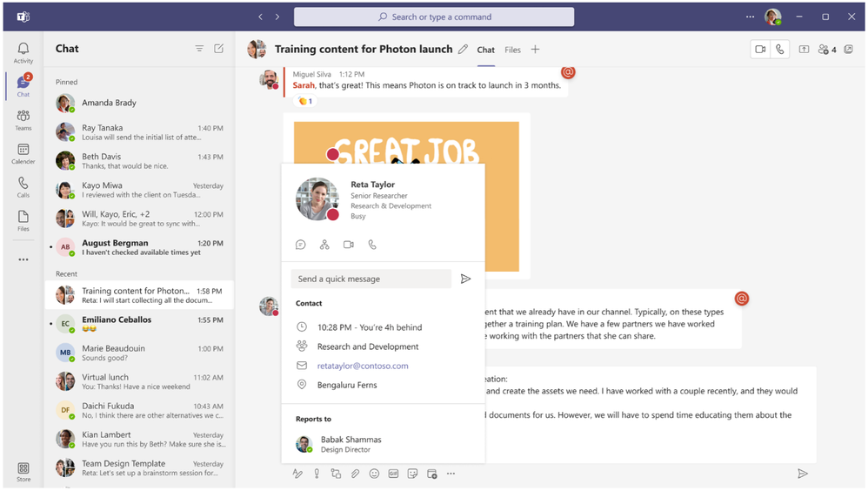Open the Great Job image

click(406, 196)
